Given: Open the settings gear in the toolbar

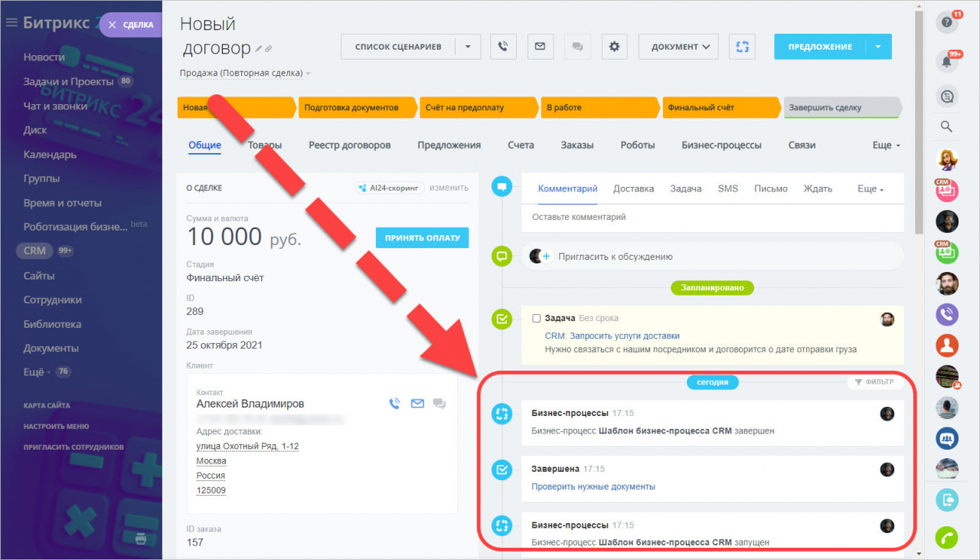Looking at the screenshot, I should [614, 47].
